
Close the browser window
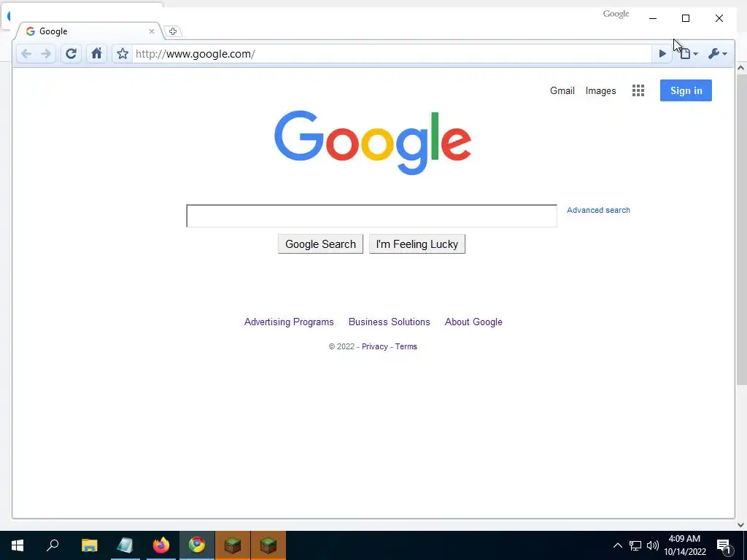tap(719, 18)
